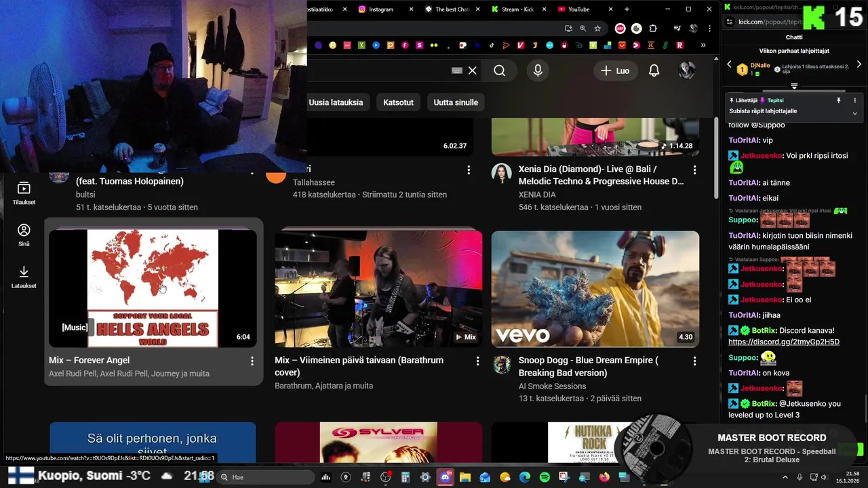Open the TikTok bookmark icon
The width and height of the screenshot is (868, 488).
pos(492,45)
